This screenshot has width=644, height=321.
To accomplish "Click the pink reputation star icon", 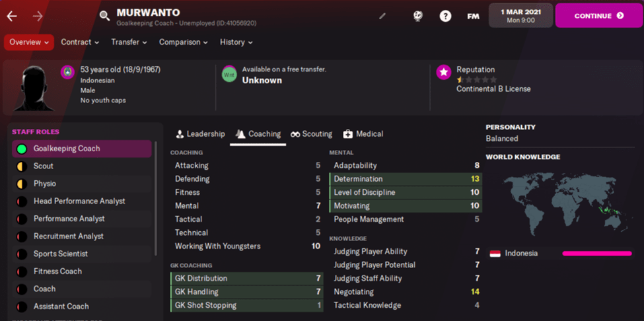I will tap(444, 73).
